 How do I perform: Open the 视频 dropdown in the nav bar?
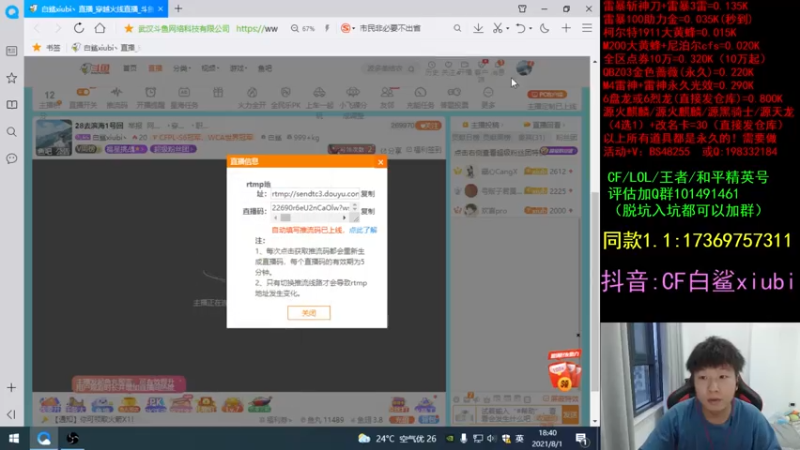pyautogui.click(x=210, y=68)
